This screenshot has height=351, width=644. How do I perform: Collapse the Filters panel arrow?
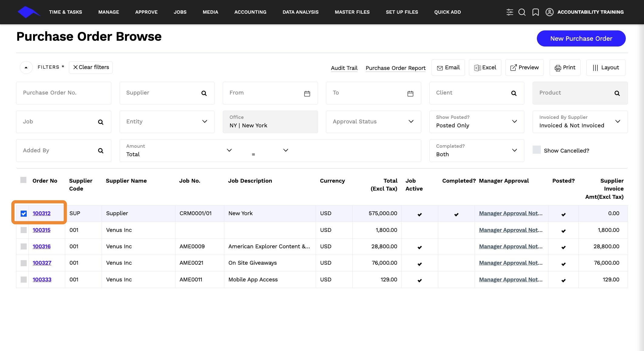[26, 67]
